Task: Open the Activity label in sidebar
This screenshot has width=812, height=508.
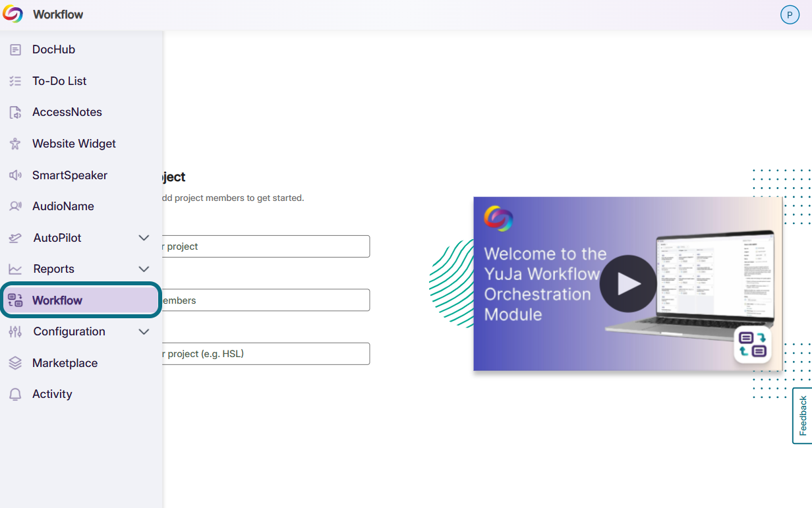Action: (x=52, y=394)
